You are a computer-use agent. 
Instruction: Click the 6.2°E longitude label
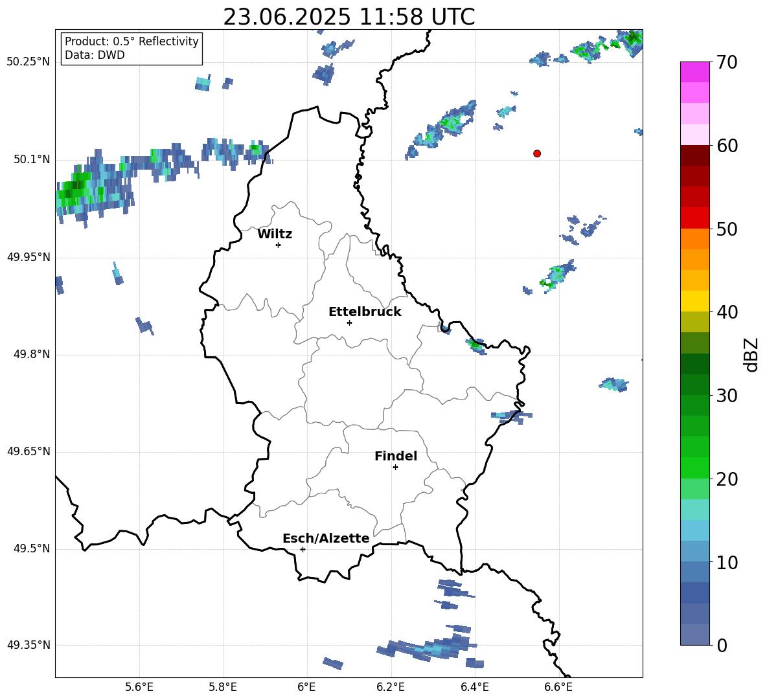click(391, 688)
